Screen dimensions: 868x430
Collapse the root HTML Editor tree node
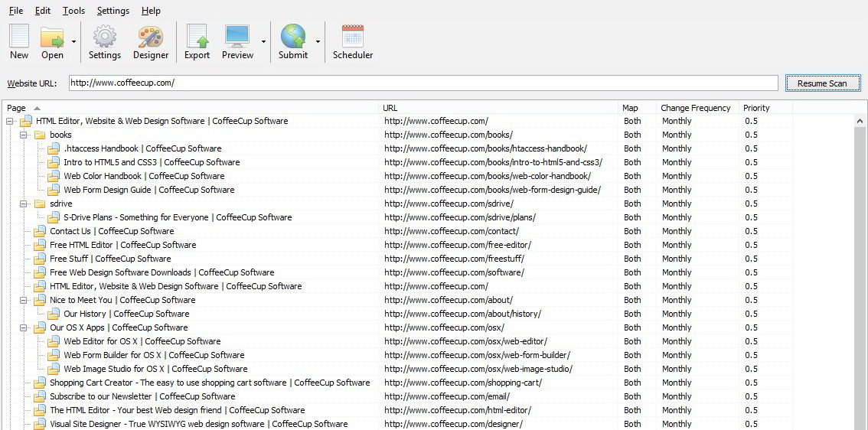click(x=10, y=121)
